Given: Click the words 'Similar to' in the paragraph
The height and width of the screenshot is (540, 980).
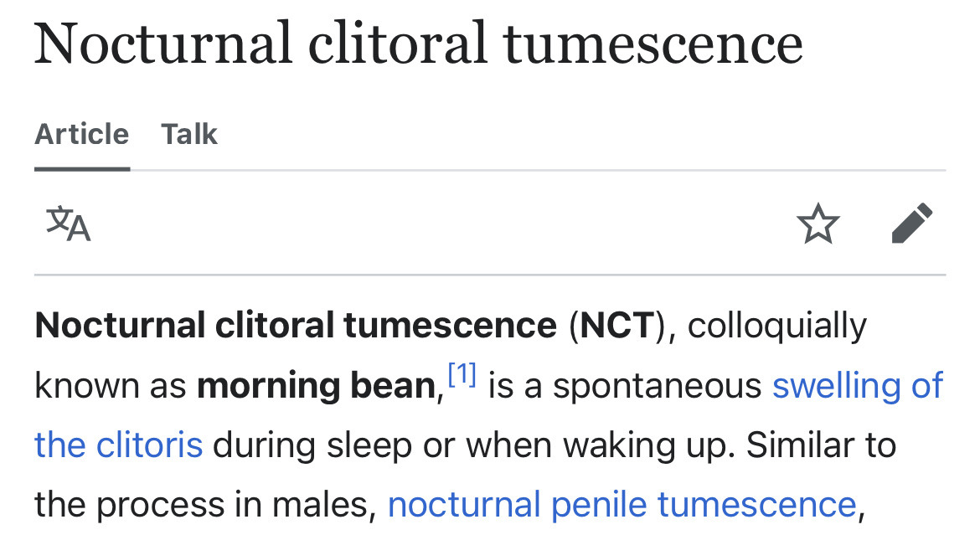Looking at the screenshot, I should [x=821, y=445].
